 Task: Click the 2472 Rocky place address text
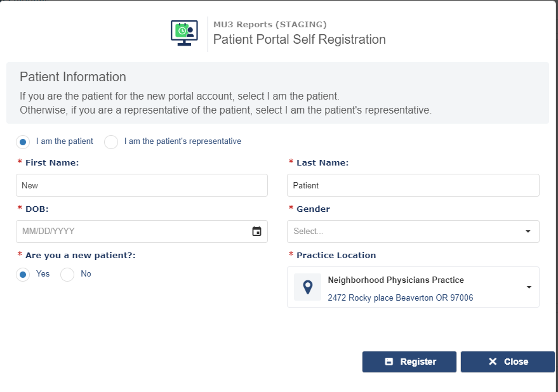401,297
